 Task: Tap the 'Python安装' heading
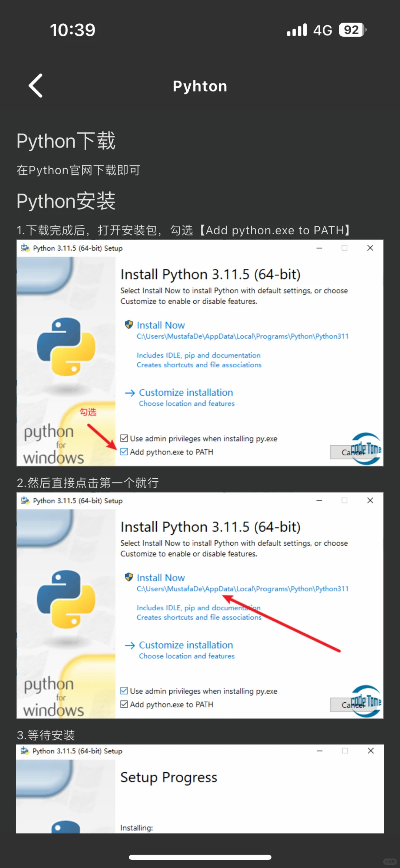(66, 201)
